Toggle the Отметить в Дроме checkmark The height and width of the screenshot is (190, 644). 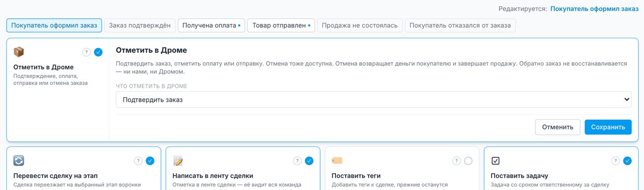[98, 52]
